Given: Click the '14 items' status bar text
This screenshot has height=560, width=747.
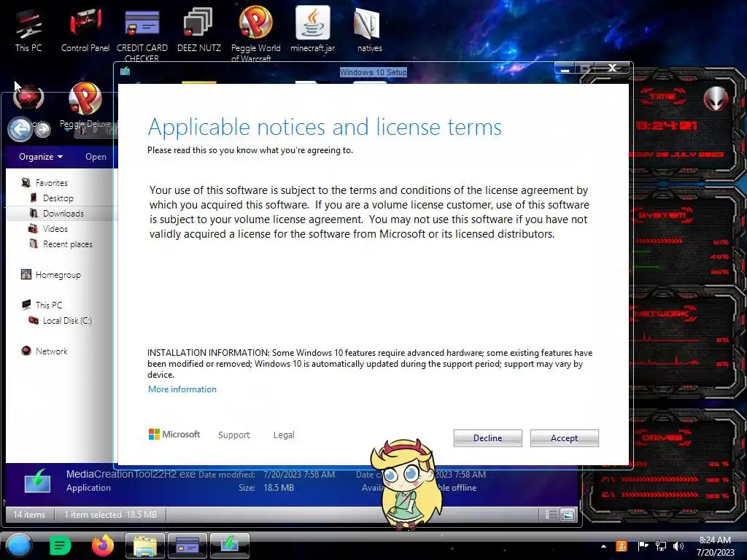Looking at the screenshot, I should pos(29,514).
